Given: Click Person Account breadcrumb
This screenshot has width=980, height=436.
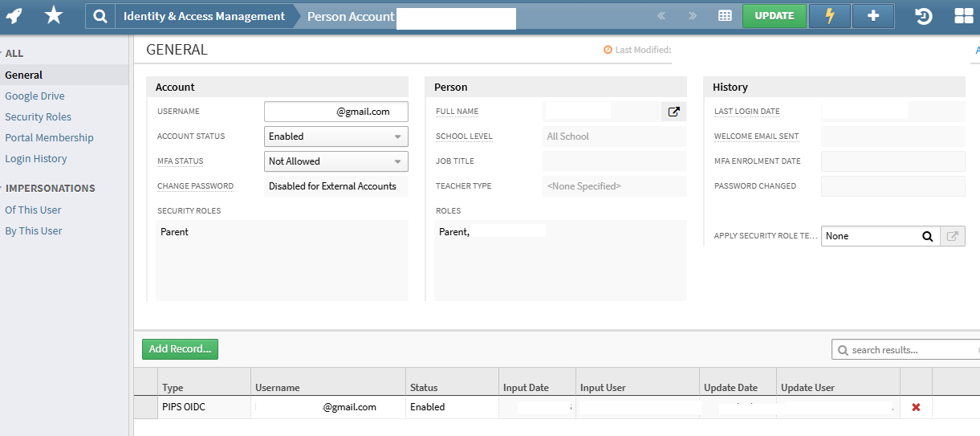Looking at the screenshot, I should (351, 16).
